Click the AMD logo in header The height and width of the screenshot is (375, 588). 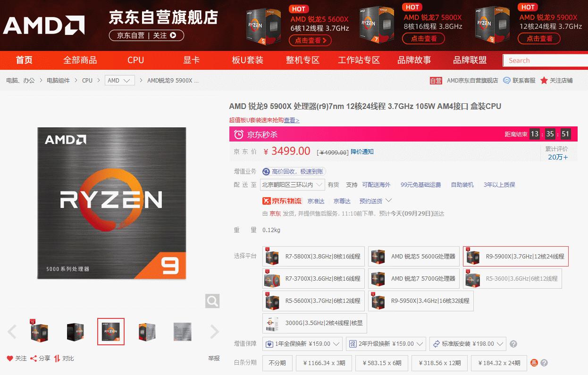44,25
